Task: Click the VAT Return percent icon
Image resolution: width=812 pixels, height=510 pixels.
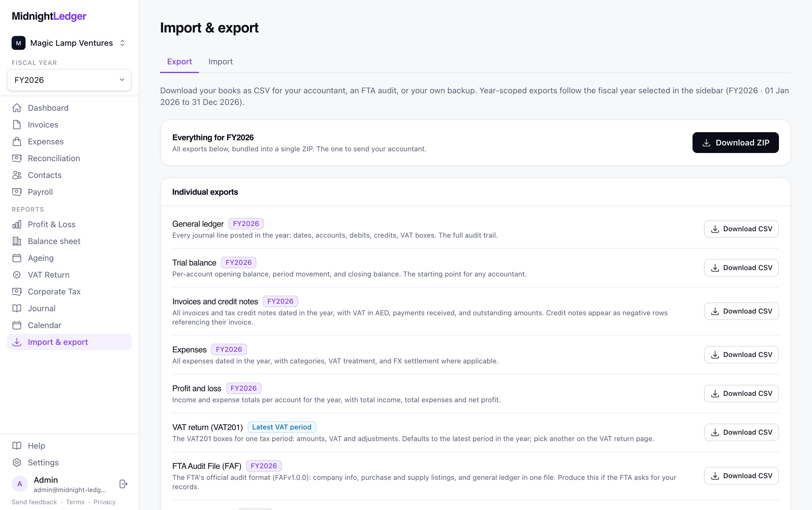Action: [17, 275]
